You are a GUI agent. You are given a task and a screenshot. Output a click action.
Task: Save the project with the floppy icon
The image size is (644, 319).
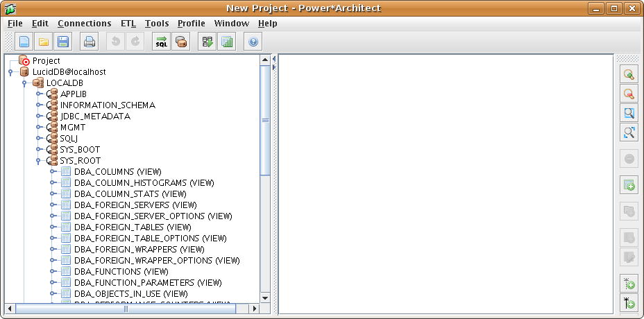pyautogui.click(x=63, y=42)
